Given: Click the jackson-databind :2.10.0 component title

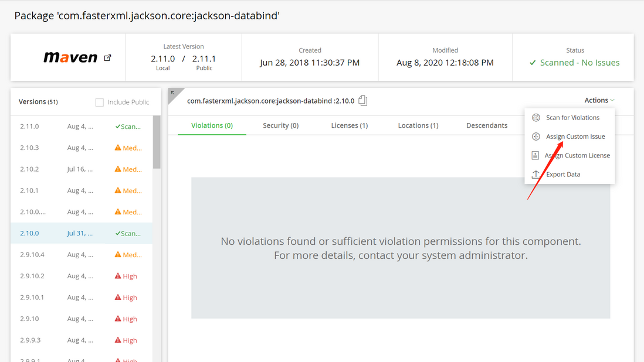Looking at the screenshot, I should coord(270,101).
